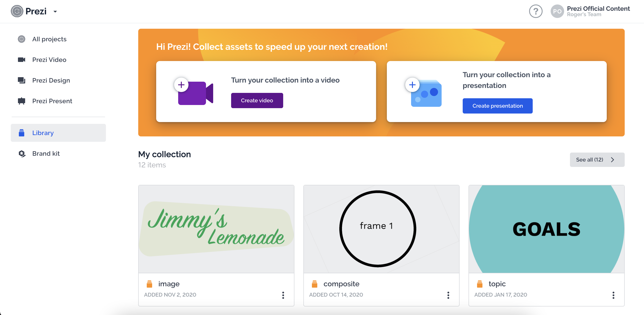Viewport: 644px width, 315px height.
Task: Expand the dropdown arrow next to Prezi logo
Action: pyautogui.click(x=55, y=11)
